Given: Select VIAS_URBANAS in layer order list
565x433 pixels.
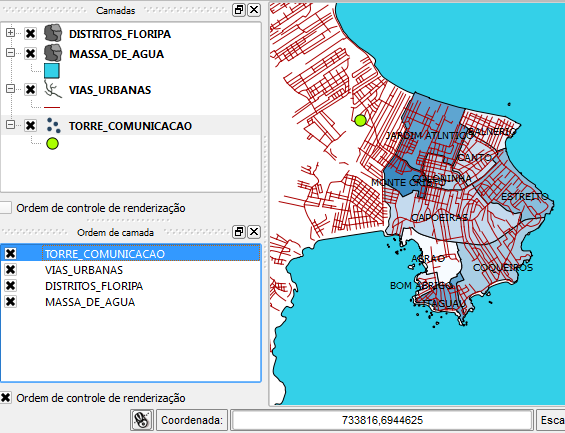Looking at the screenshot, I should [84, 270].
